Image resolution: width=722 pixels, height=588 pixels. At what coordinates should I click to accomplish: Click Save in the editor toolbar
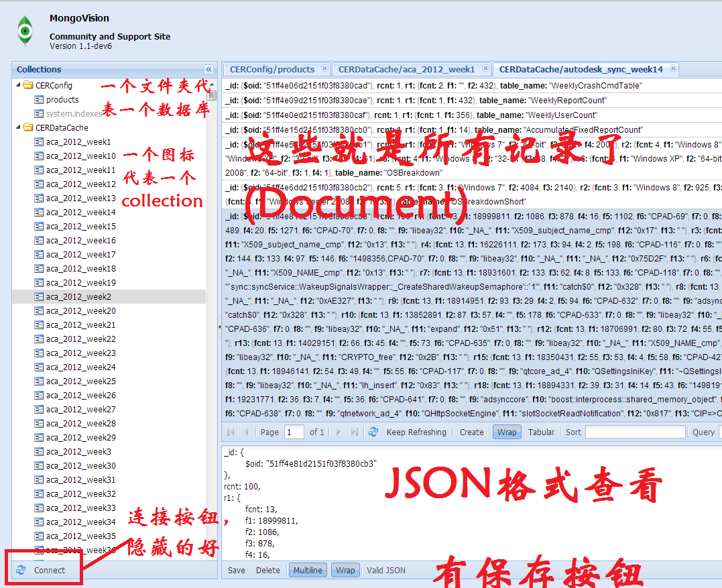pyautogui.click(x=236, y=570)
